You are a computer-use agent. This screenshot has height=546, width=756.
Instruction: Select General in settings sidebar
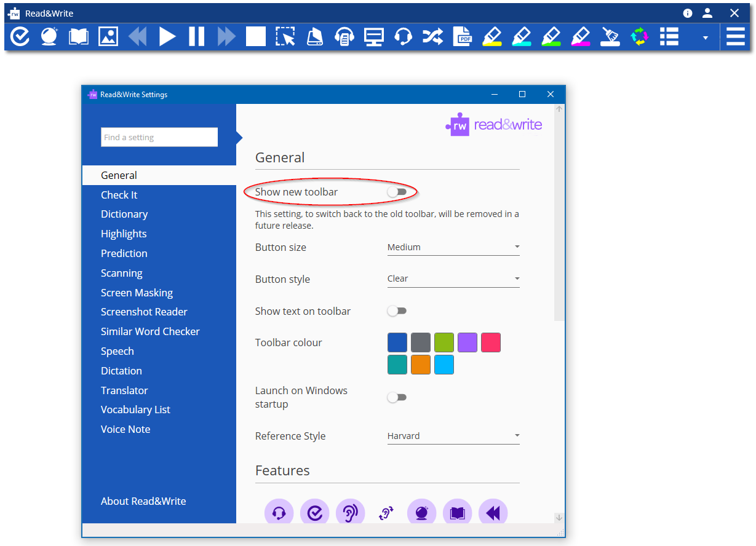pyautogui.click(x=159, y=175)
